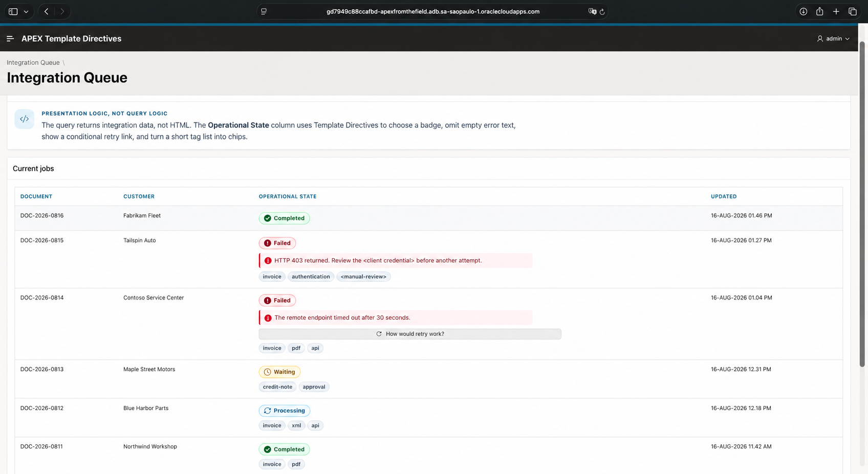Click customer Blue Harbor Parts
Image resolution: width=868 pixels, height=474 pixels.
click(146, 408)
